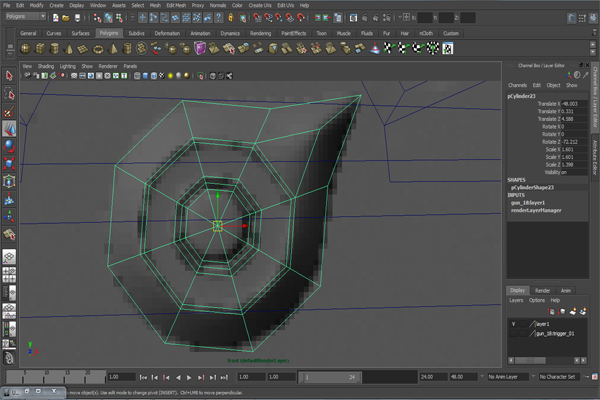This screenshot has height=400, width=600.
Task: Open layer editor Options menu
Action: 536,300
